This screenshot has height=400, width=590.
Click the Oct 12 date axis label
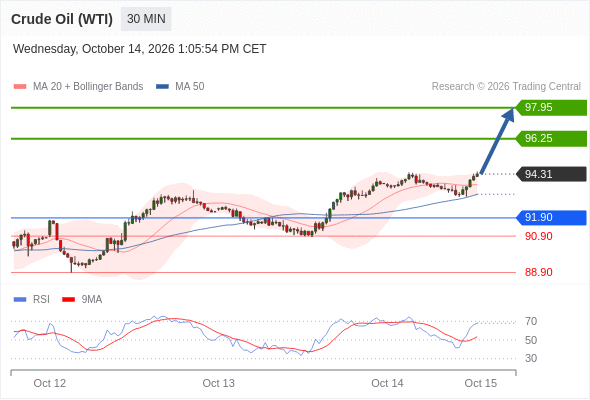[50, 383]
